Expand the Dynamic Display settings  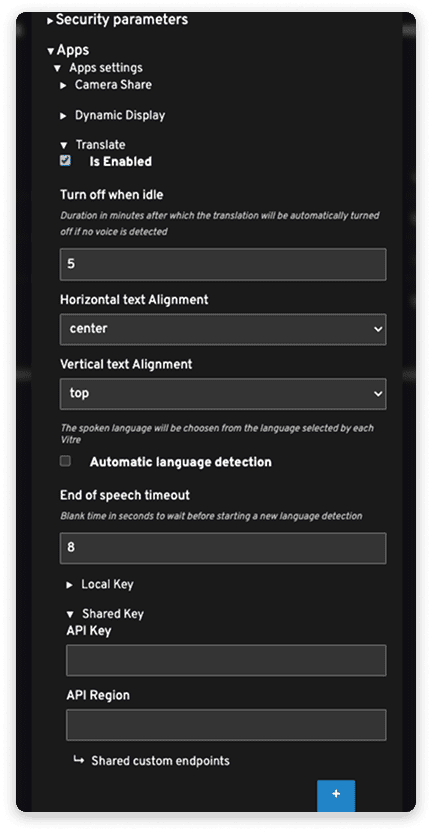(x=113, y=115)
